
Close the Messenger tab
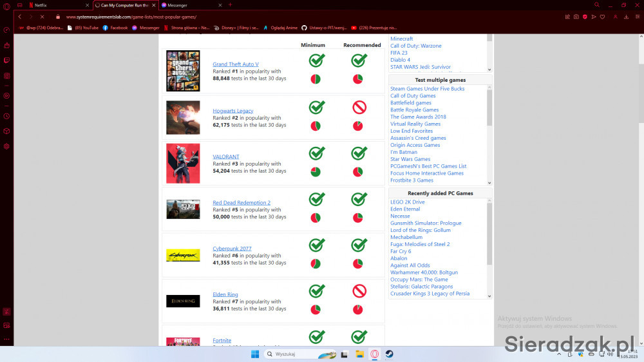(220, 5)
